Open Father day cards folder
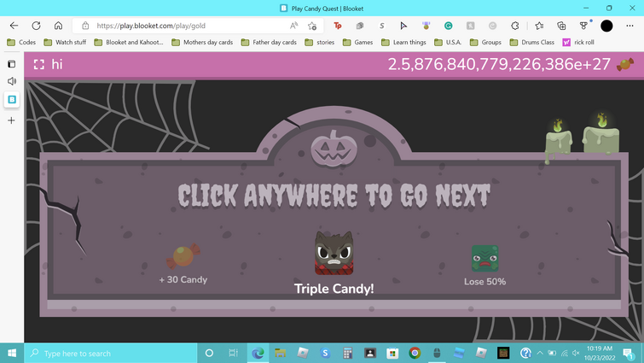Image resolution: width=644 pixels, height=363 pixels. pos(269,42)
